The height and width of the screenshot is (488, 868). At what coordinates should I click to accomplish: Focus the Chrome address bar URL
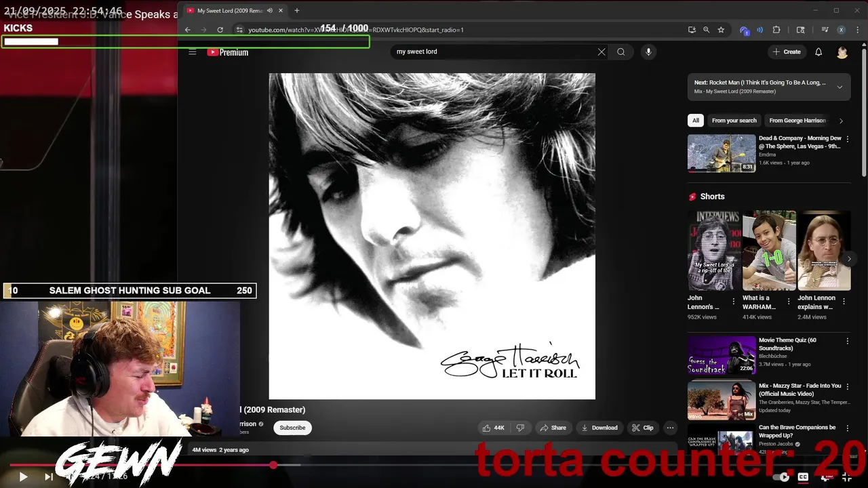356,30
